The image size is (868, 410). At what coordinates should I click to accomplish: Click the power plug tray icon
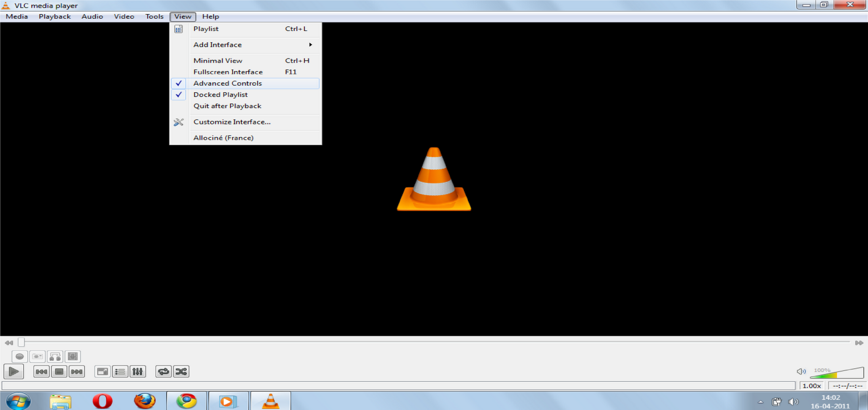pos(777,402)
